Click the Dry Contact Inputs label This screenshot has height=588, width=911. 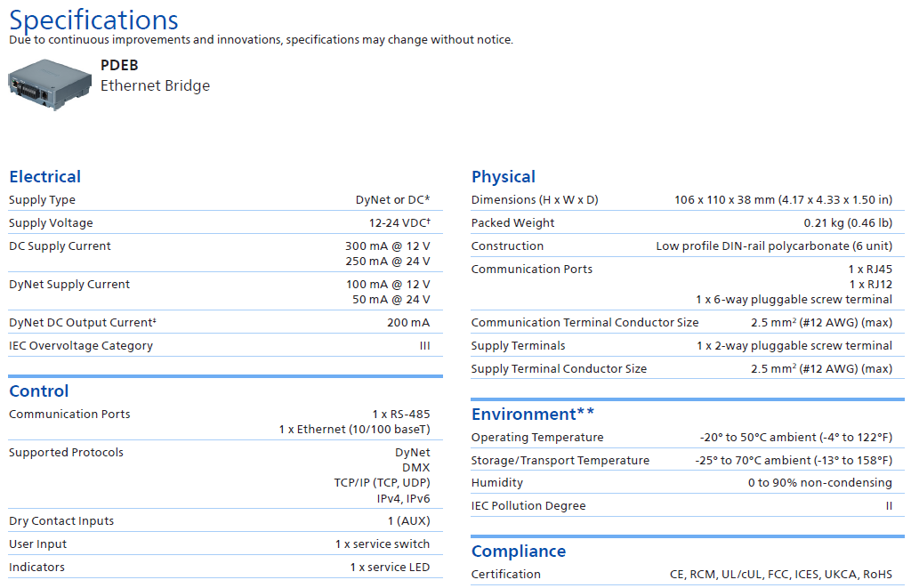[x=61, y=521]
